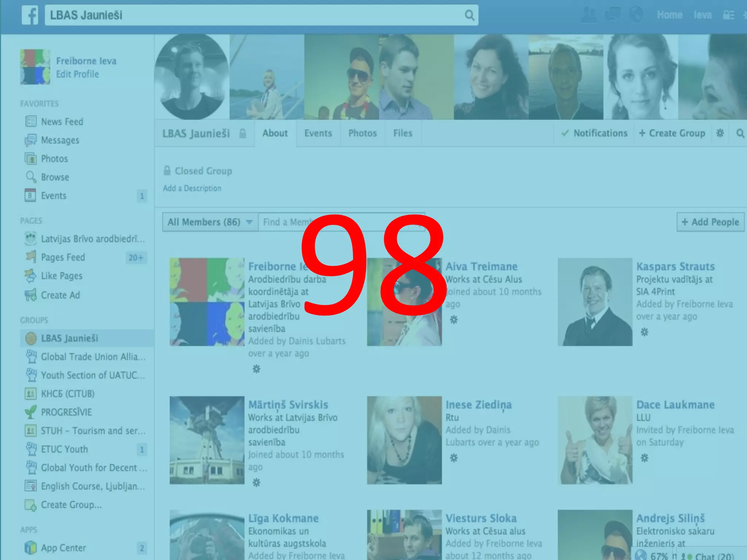
Task: Open Photos in the left sidebar
Action: pos(54,159)
